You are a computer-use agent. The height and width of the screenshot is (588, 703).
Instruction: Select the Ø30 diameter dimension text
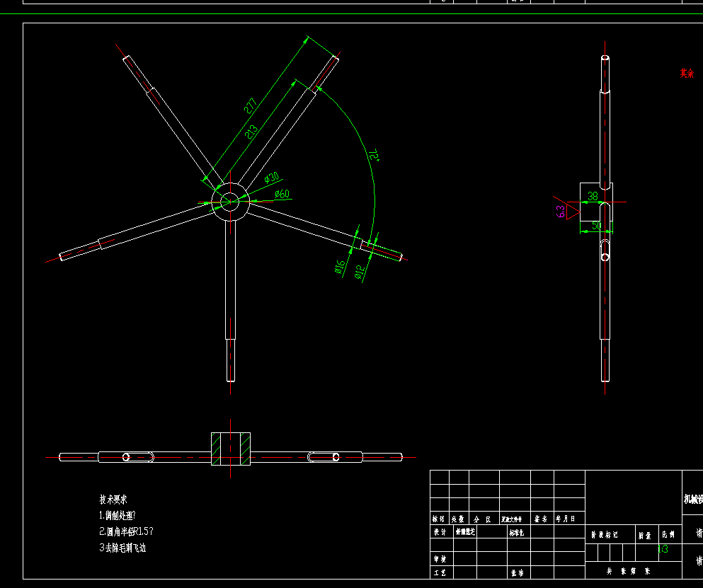tap(271, 178)
